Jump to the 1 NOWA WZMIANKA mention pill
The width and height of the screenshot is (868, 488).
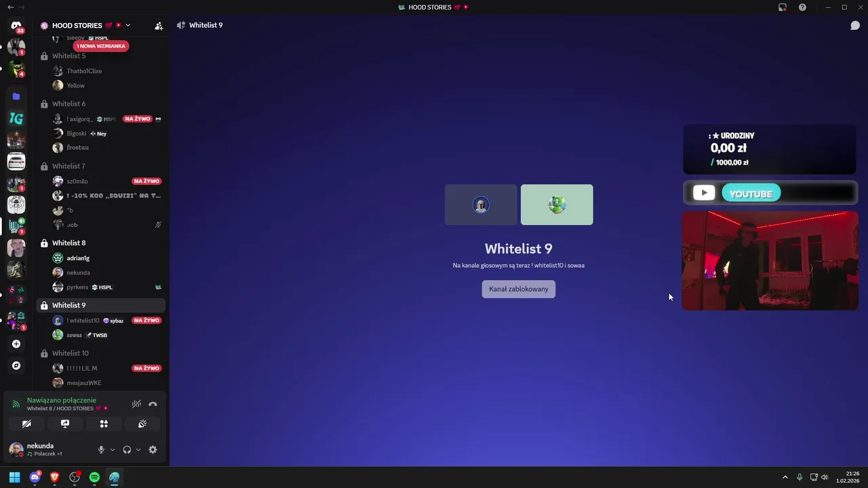click(x=101, y=46)
